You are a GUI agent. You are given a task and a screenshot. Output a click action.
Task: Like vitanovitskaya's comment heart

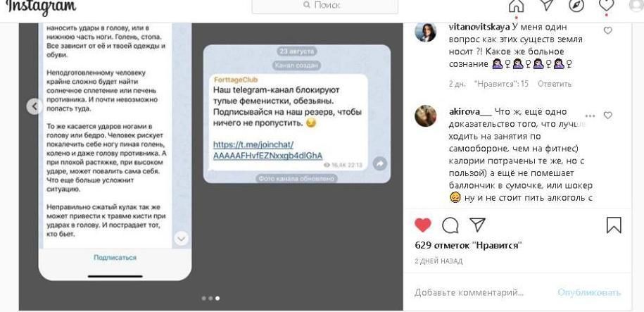tap(608, 30)
